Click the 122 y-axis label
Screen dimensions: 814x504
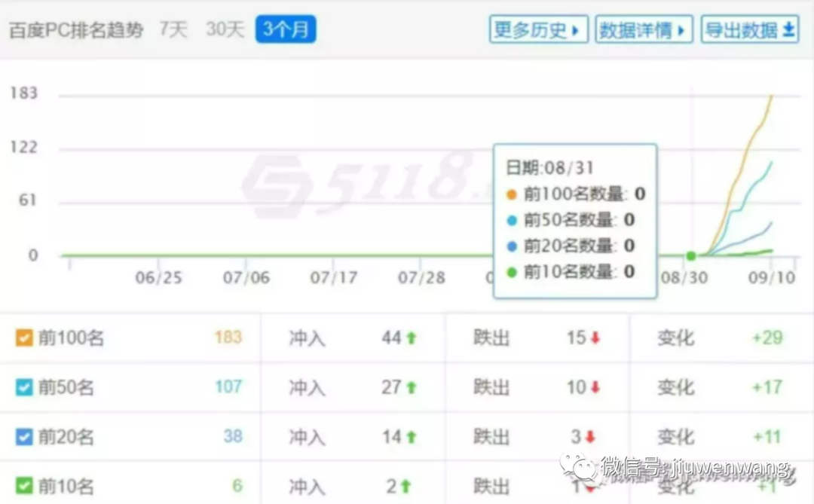(24, 147)
